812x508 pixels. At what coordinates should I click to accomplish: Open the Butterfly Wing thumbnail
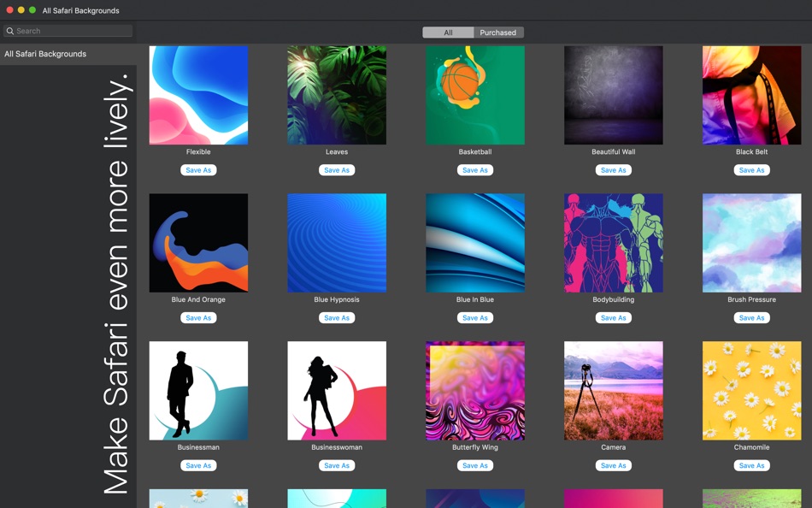(x=475, y=391)
